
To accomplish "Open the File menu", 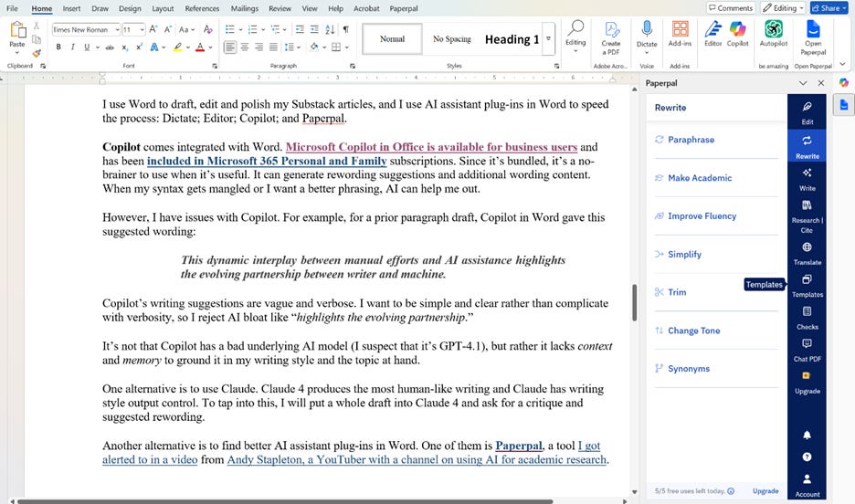I will [12, 8].
